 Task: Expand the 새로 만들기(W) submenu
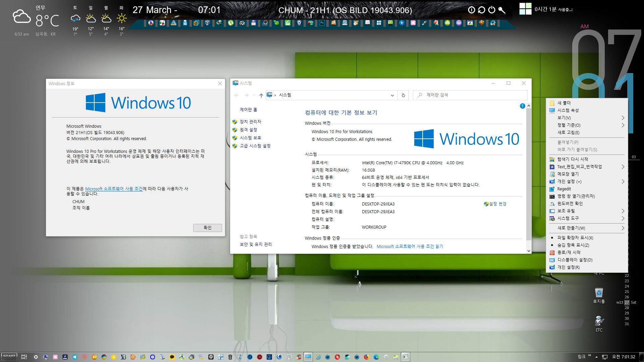587,228
